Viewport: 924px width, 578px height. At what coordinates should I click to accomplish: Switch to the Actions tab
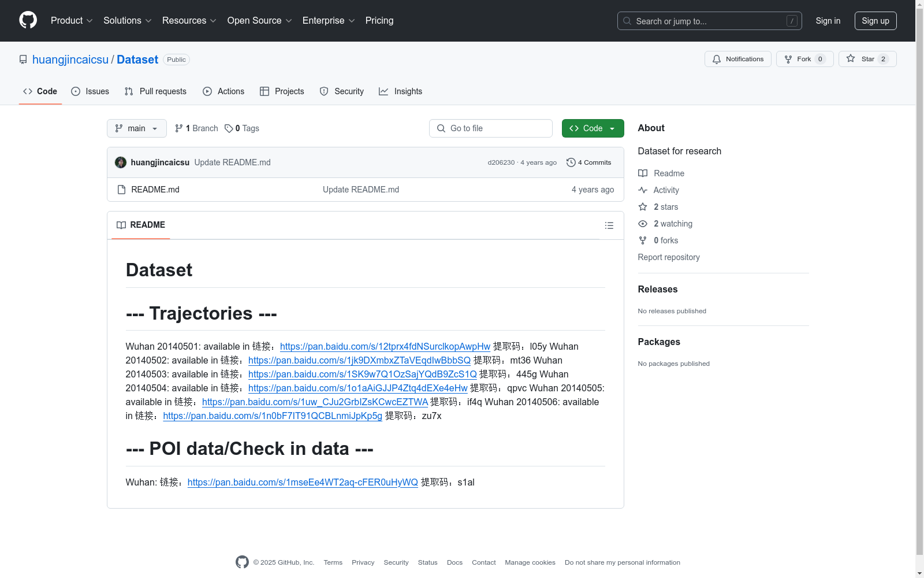(223, 91)
